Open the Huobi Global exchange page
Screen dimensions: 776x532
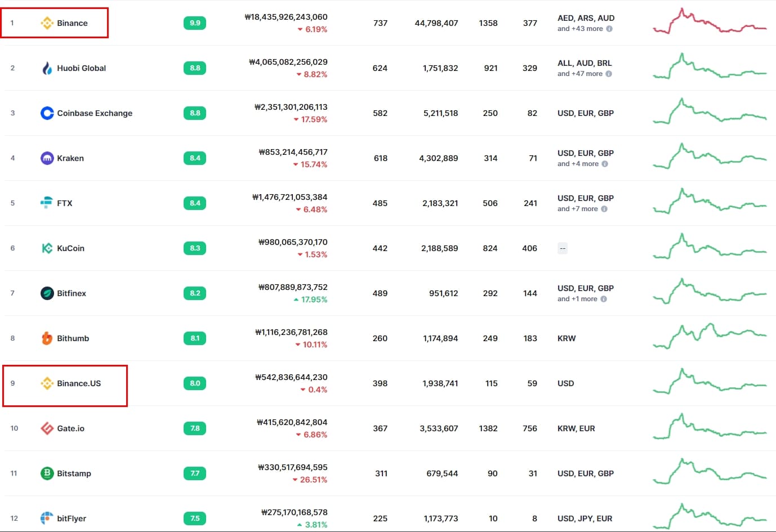[x=81, y=68]
